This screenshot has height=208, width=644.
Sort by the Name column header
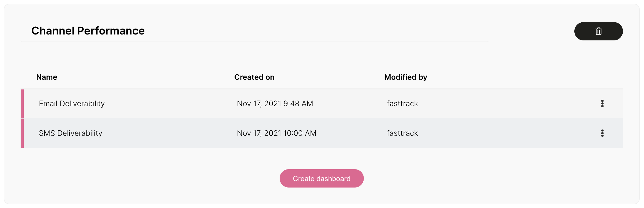[47, 77]
